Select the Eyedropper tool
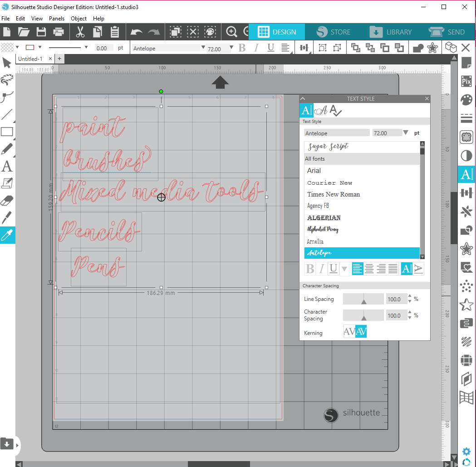Image resolution: width=476 pixels, height=467 pixels. tap(6, 235)
